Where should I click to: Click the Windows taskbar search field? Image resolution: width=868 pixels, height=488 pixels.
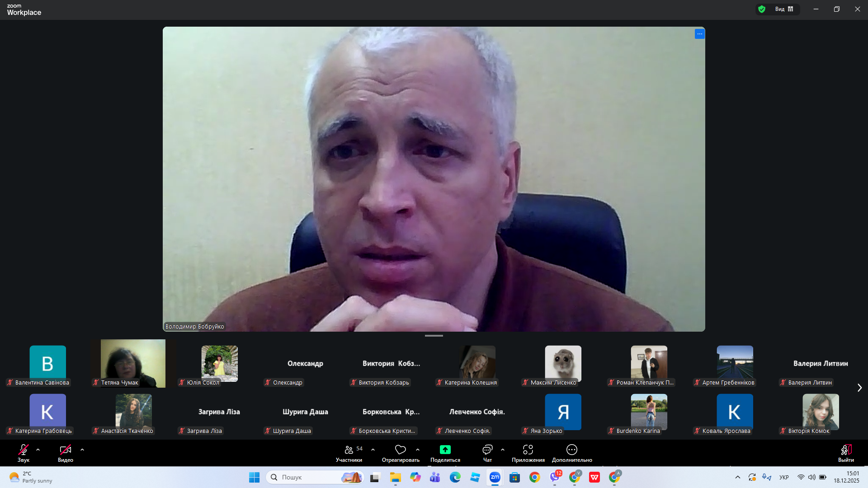click(307, 477)
